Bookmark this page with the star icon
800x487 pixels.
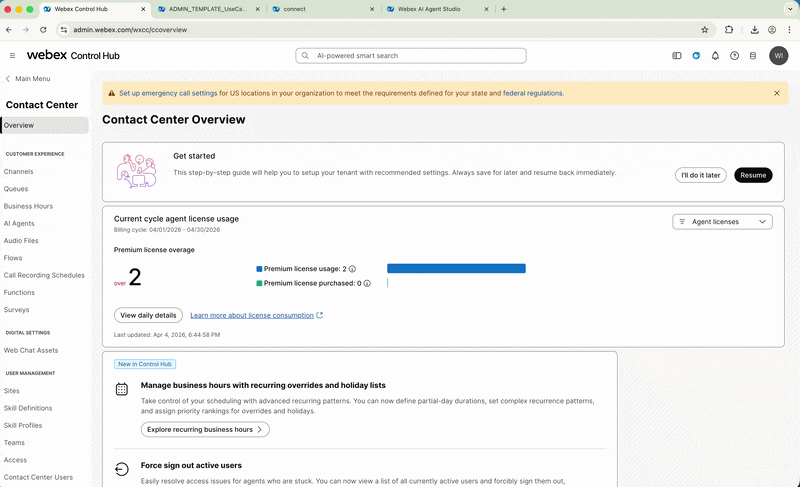[x=705, y=30]
